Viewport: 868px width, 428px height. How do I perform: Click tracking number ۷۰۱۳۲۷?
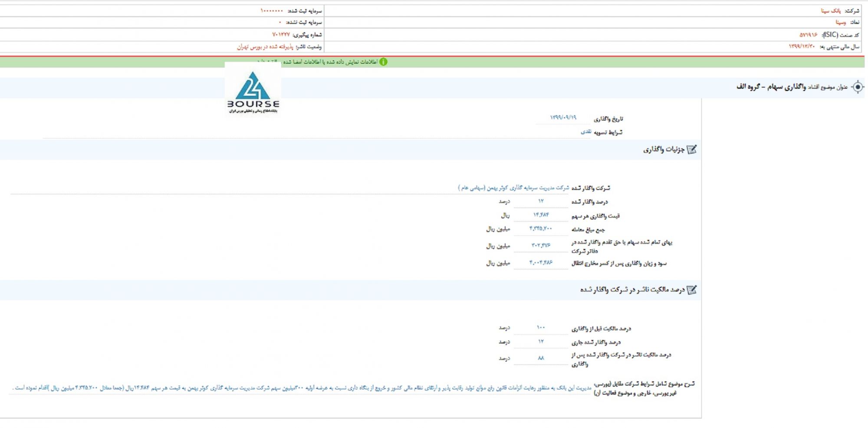click(x=281, y=35)
